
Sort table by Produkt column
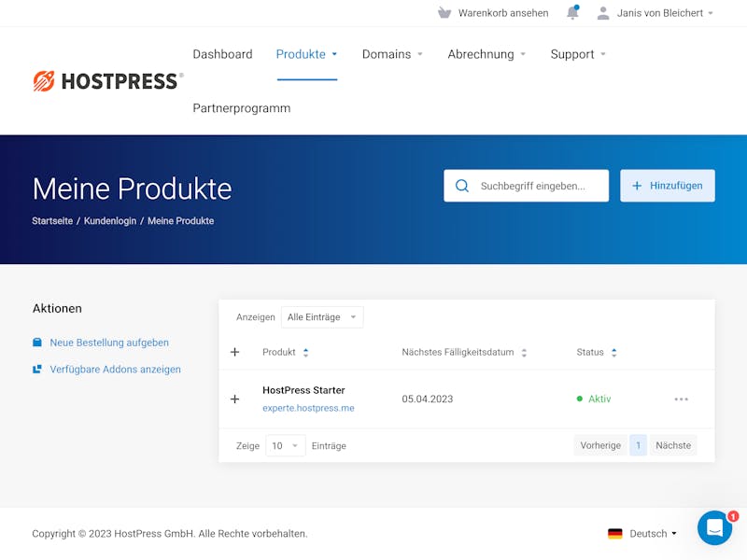[286, 353]
